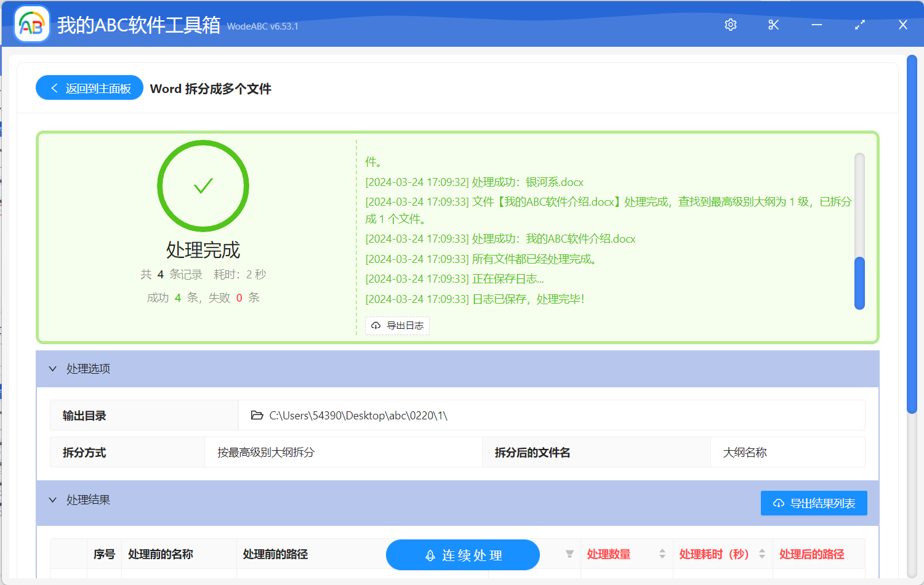
Task: Click the 大纲名称 filename field
Action: tap(788, 452)
